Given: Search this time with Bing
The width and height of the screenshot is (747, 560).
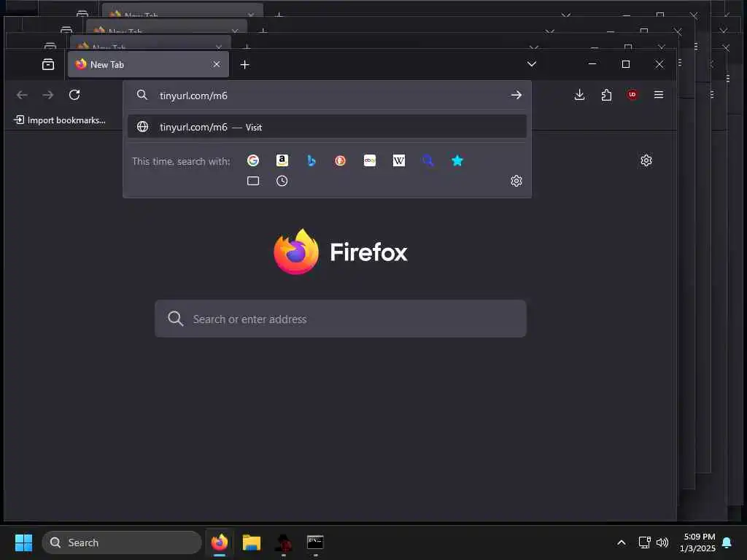Looking at the screenshot, I should pos(311,160).
